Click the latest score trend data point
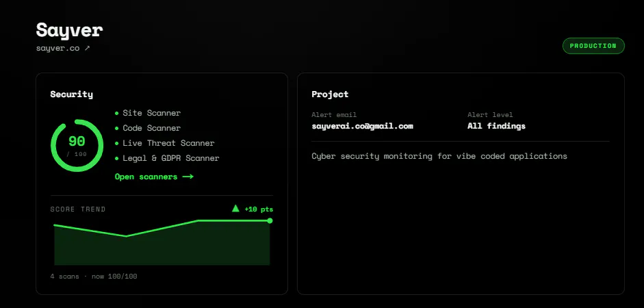 pyautogui.click(x=270, y=220)
